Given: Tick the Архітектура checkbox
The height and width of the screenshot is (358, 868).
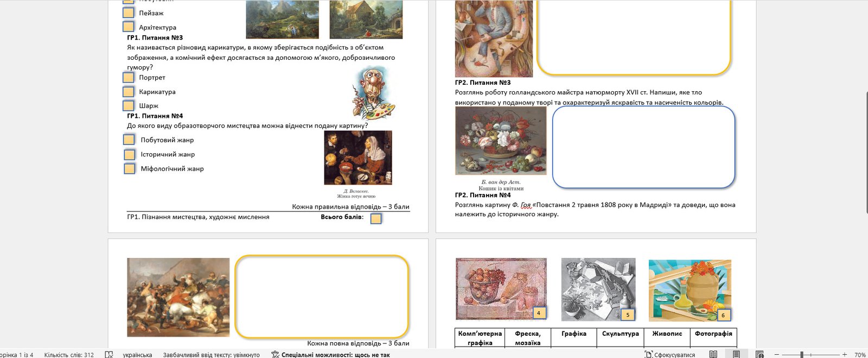Looking at the screenshot, I should pos(129,27).
